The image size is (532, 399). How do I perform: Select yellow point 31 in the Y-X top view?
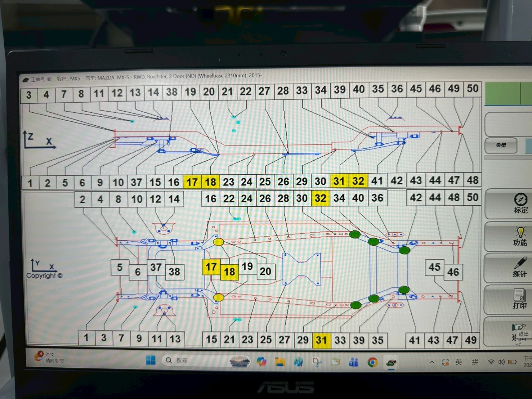(321, 340)
